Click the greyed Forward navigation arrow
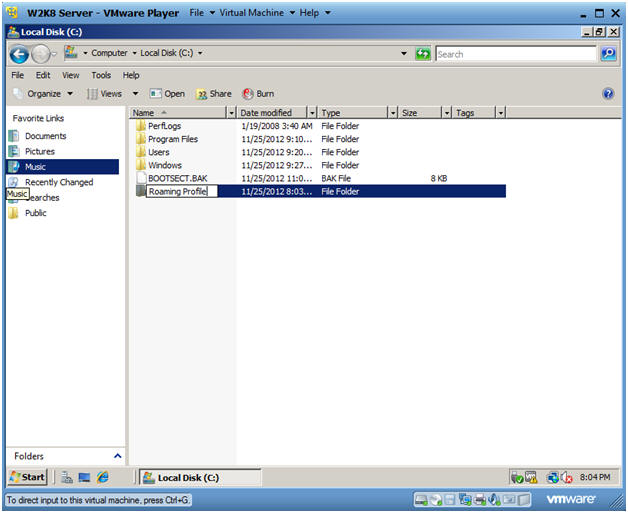Screen dimensions: 628x513 click(40, 54)
